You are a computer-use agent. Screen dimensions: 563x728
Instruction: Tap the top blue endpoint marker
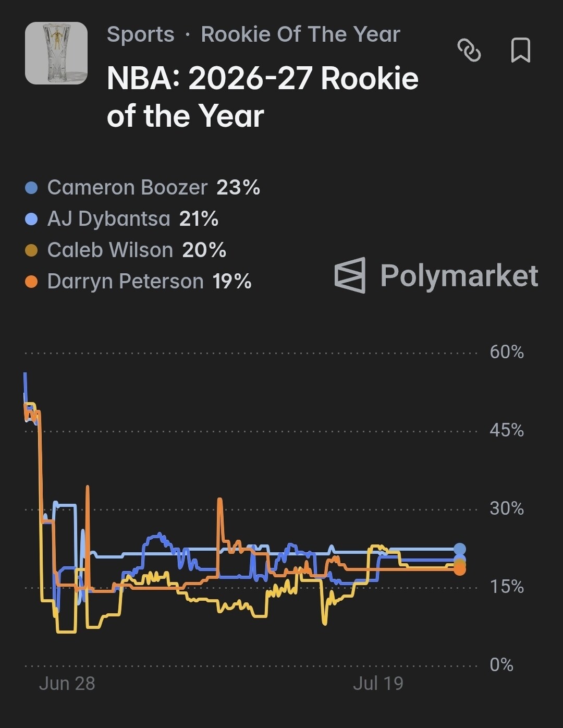(x=459, y=549)
